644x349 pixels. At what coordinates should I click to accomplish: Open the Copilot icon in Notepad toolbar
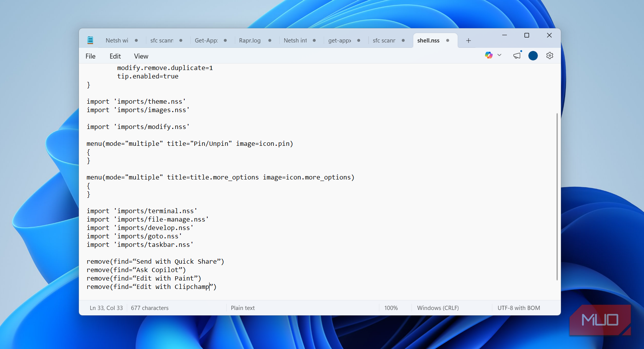coord(488,55)
